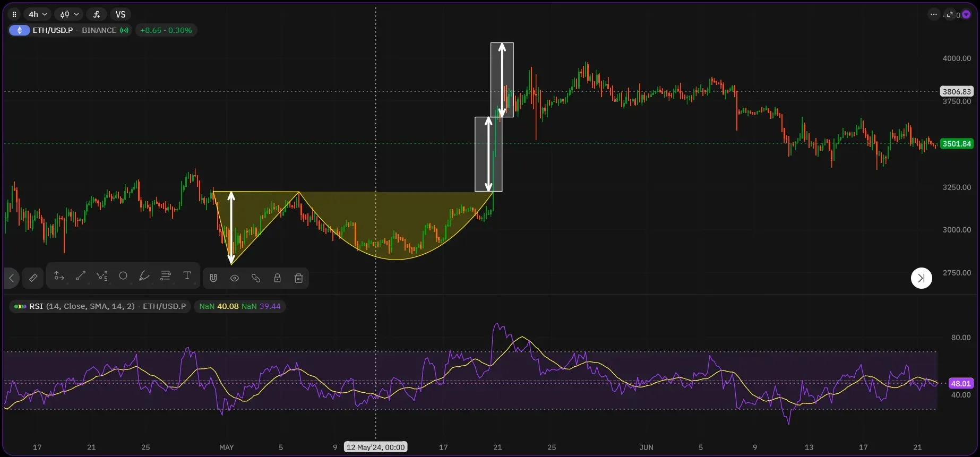Screen dimensions: 980x457
Task: Click the Ethereum logo icon
Action: coord(20,30)
